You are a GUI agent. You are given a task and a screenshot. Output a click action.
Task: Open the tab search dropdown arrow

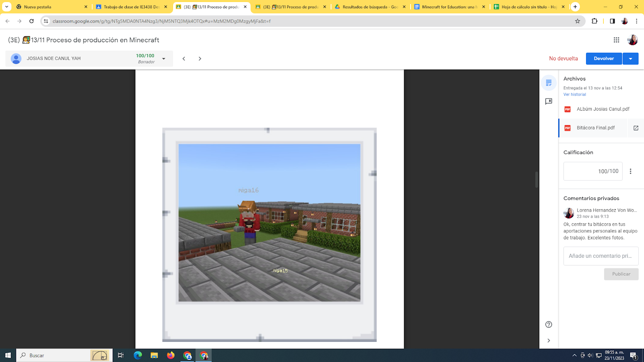[7, 7]
